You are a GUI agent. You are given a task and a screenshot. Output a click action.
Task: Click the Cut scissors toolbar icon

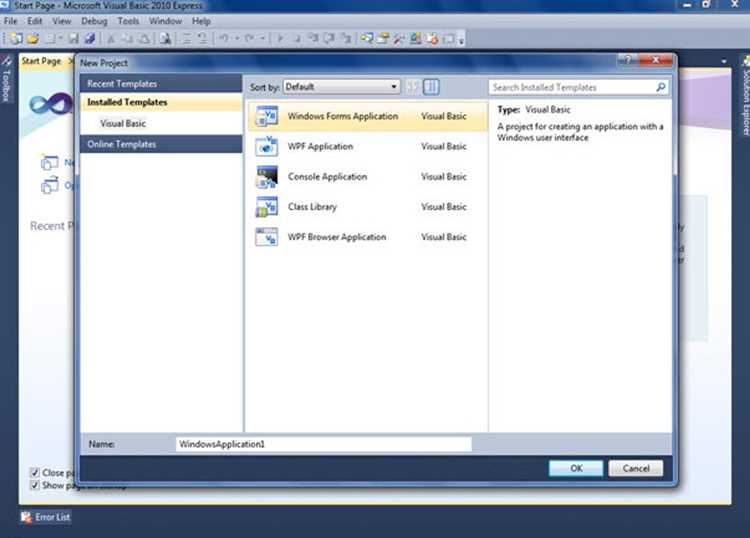tap(111, 39)
